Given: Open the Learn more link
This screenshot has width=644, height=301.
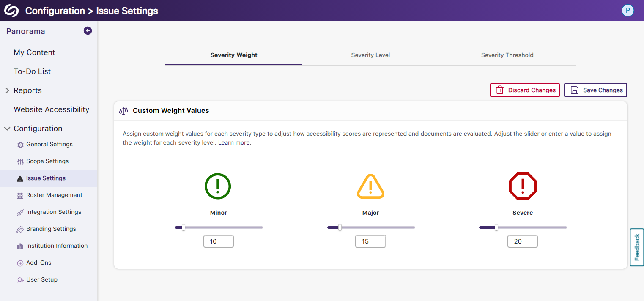Looking at the screenshot, I should pos(234,143).
